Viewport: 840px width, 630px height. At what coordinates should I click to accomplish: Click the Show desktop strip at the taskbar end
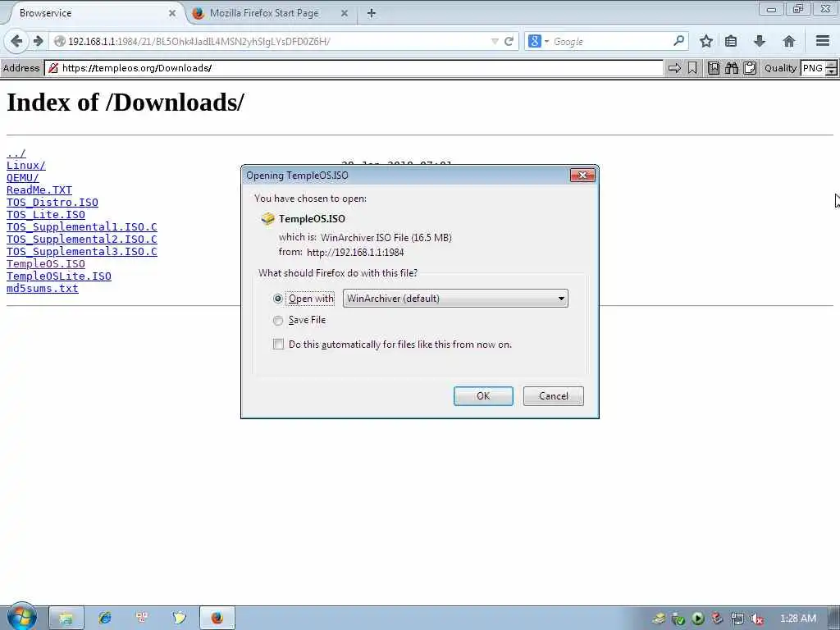pyautogui.click(x=834, y=619)
